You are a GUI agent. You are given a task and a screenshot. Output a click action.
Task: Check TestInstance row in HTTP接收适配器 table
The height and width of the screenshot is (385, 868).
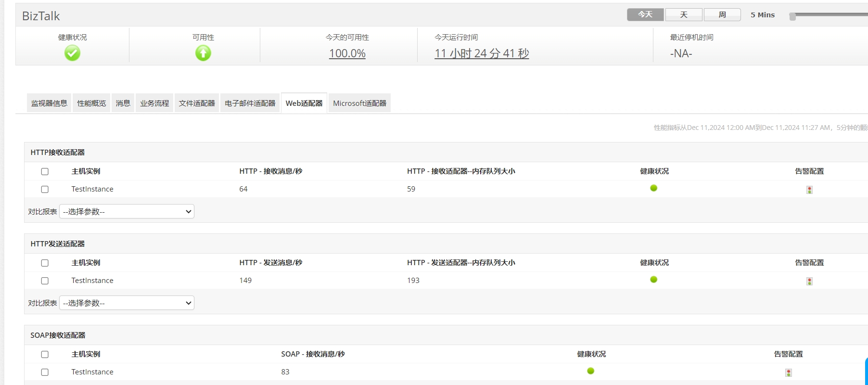tap(45, 189)
